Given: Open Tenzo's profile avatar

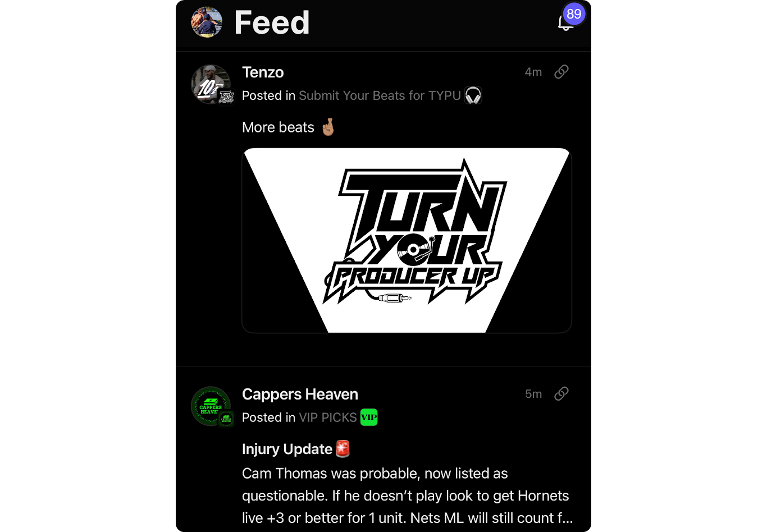Looking at the screenshot, I should click(x=211, y=84).
